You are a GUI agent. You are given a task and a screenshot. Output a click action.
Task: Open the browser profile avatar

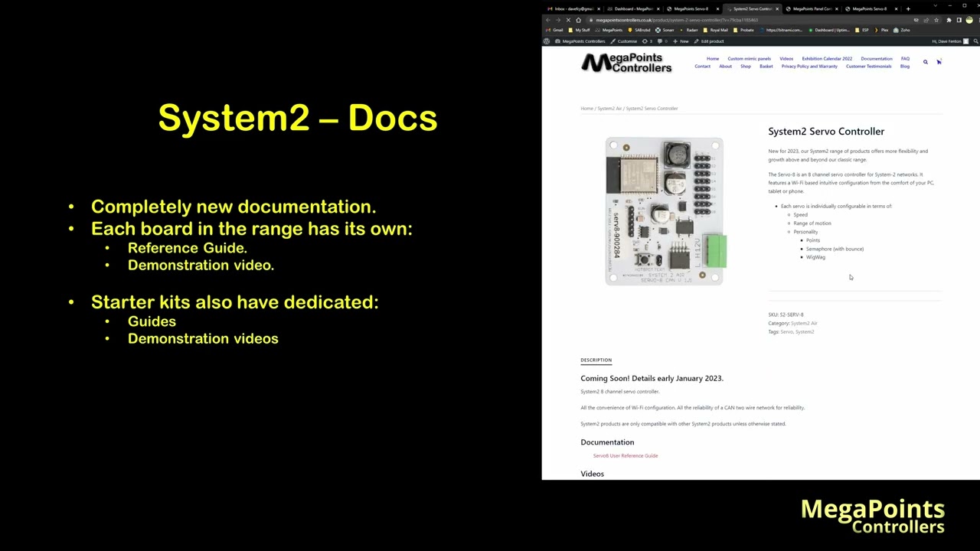(x=969, y=20)
